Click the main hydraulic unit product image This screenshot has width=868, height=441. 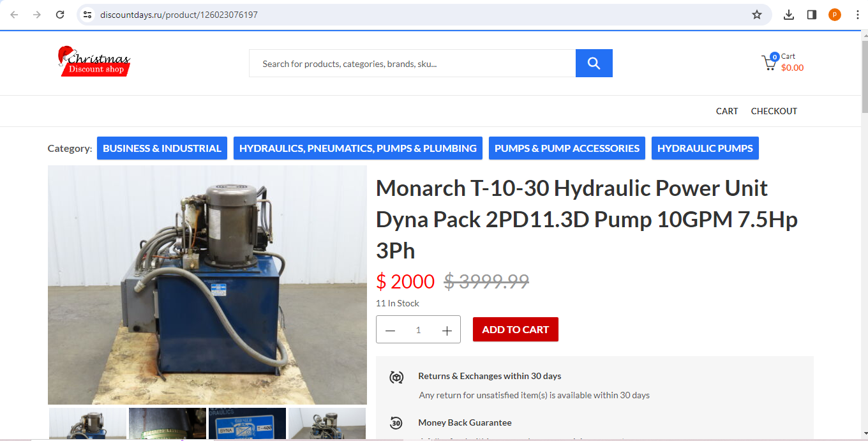(207, 285)
